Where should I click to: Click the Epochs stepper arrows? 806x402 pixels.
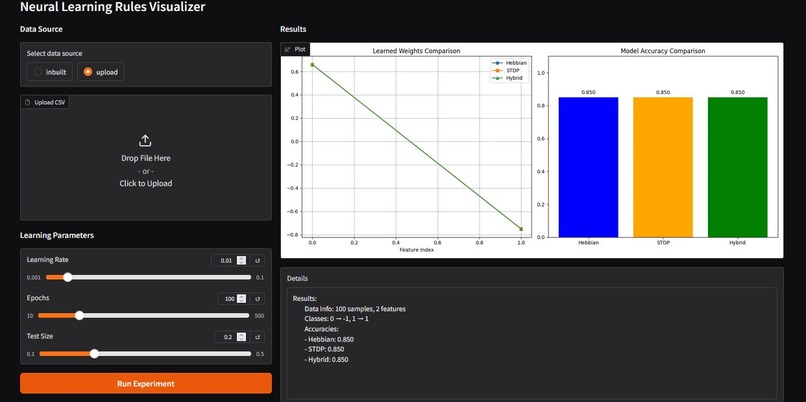[242, 299]
